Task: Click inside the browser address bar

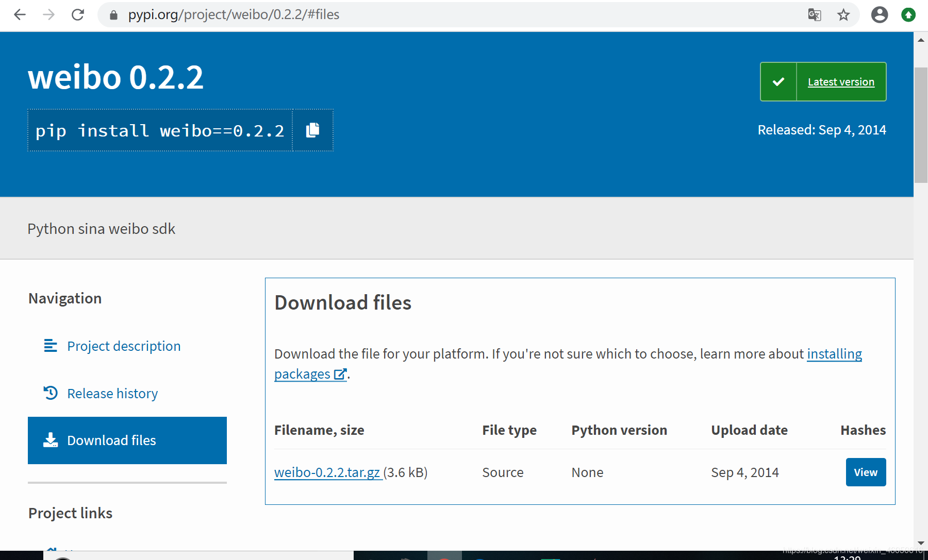Action: coord(361,15)
